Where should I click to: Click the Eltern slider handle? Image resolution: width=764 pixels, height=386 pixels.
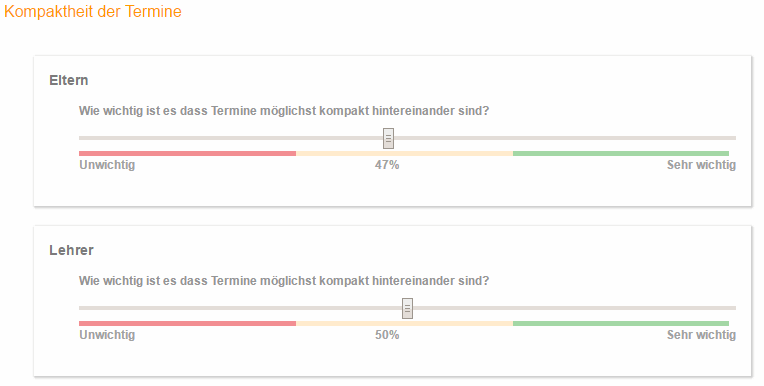click(x=388, y=138)
